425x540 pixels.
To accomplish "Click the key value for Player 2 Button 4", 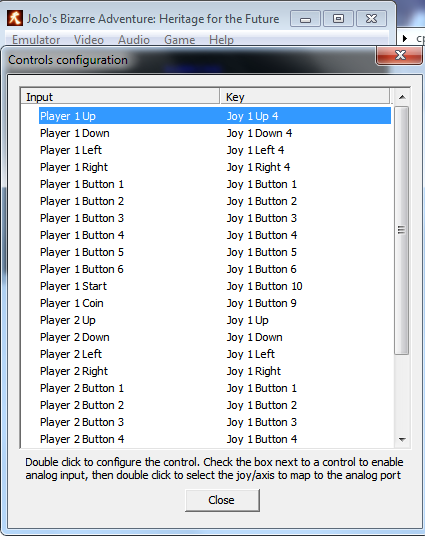I will [x=262, y=439].
